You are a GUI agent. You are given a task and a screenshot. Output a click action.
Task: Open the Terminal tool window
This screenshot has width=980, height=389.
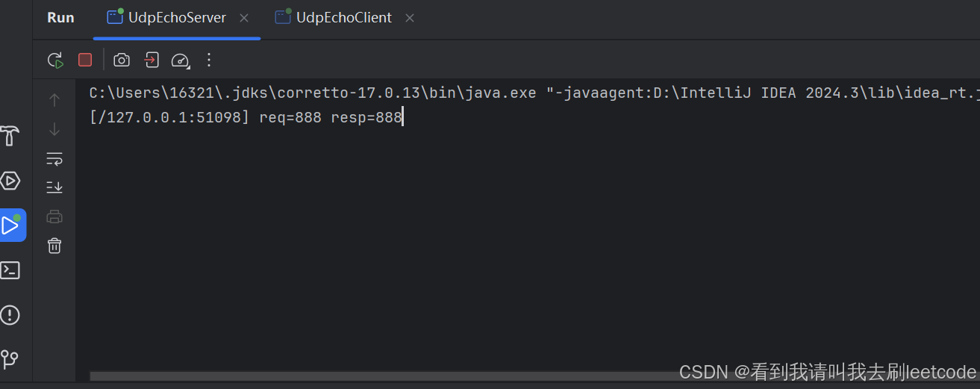tap(10, 270)
